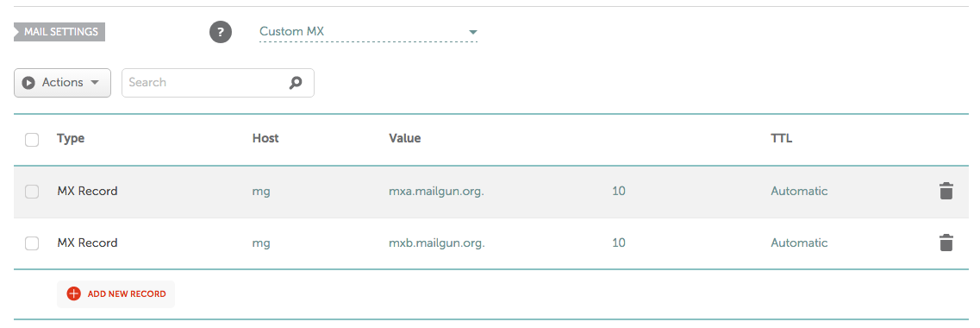
Task: Edit priority 10 of the mxa record
Action: [619, 191]
